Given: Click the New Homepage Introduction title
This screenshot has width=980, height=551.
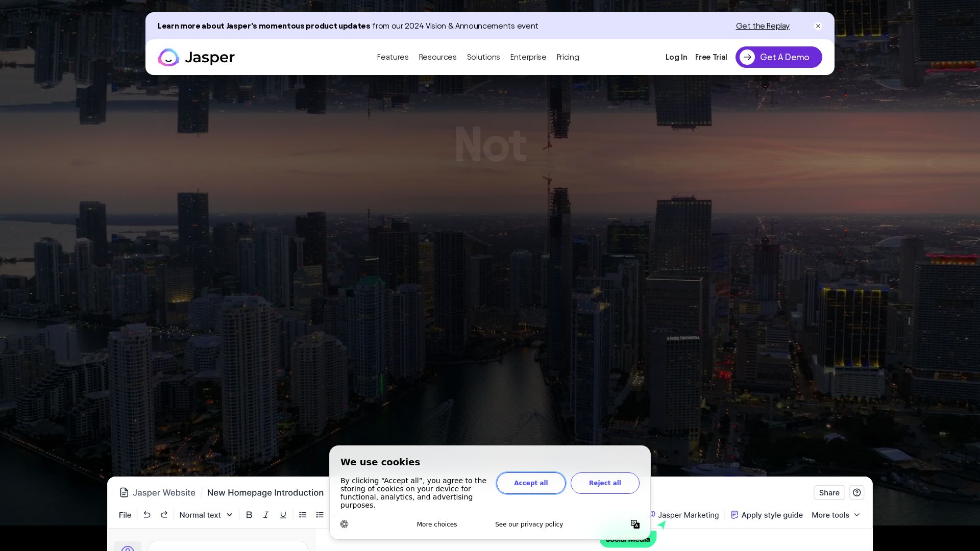Looking at the screenshot, I should point(265,492).
